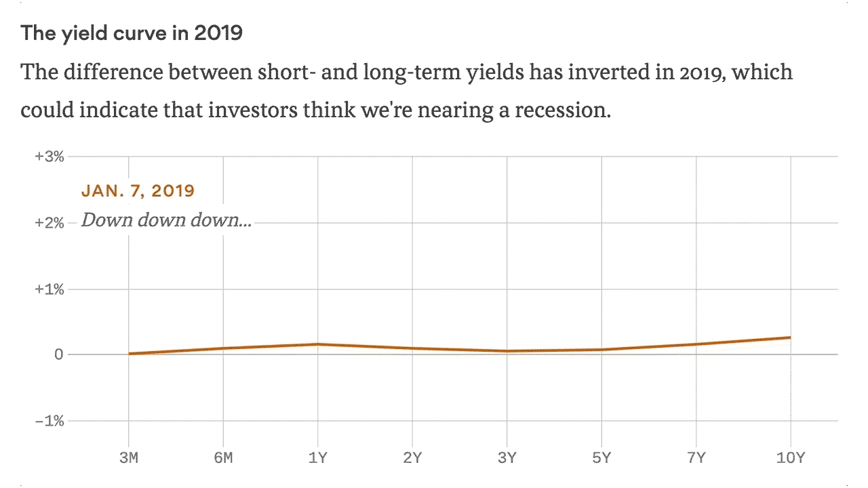Click the 0 baseline y-axis label

point(59,354)
